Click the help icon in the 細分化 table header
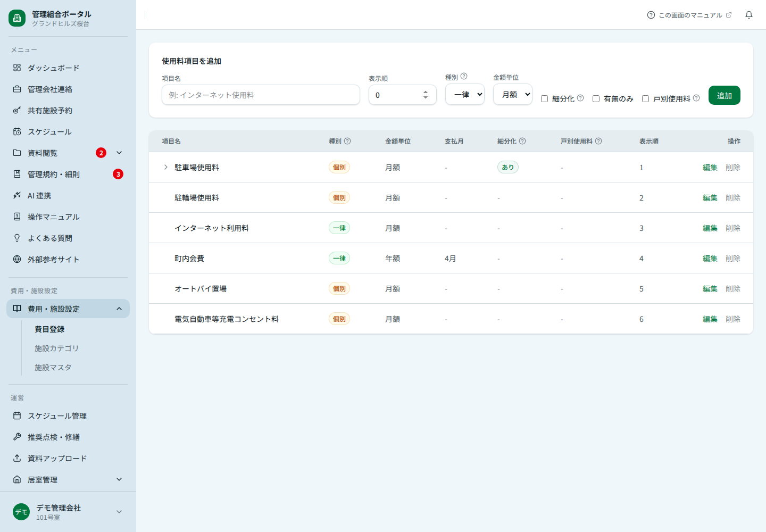Viewport: 766px width, 532px height. pos(522,141)
